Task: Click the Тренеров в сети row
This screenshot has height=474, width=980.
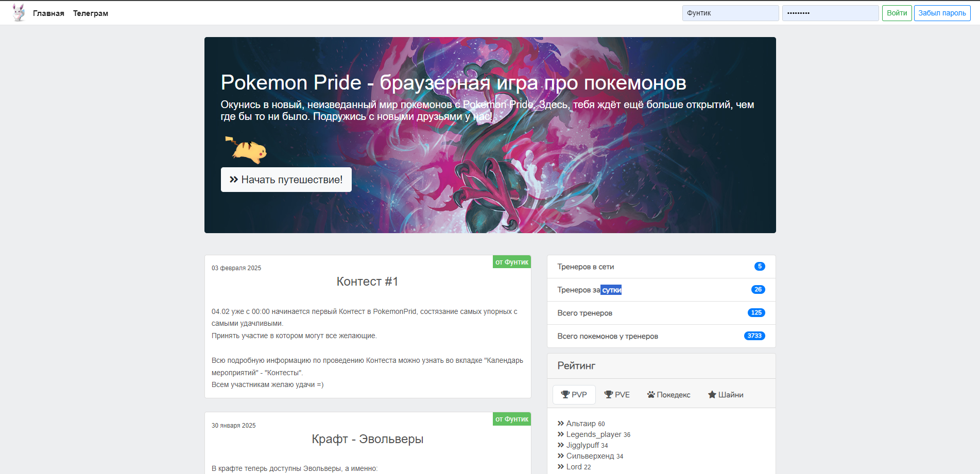Action: pyautogui.click(x=661, y=267)
